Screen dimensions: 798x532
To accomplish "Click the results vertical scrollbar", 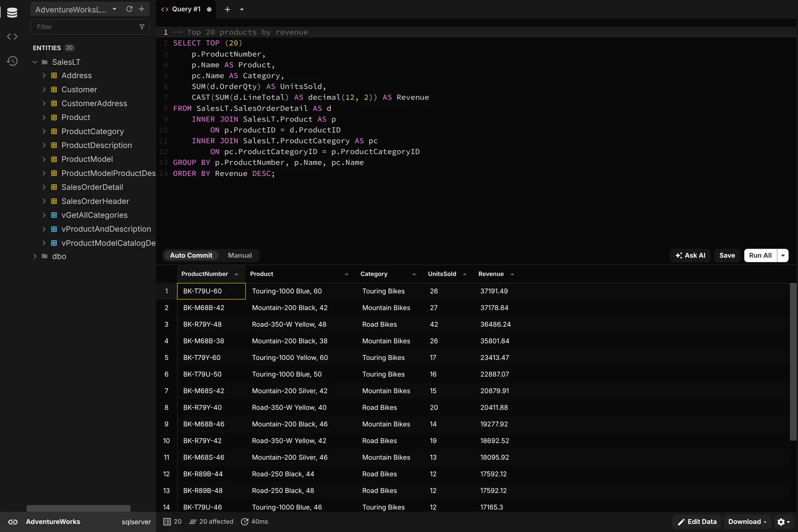I will point(793,362).
